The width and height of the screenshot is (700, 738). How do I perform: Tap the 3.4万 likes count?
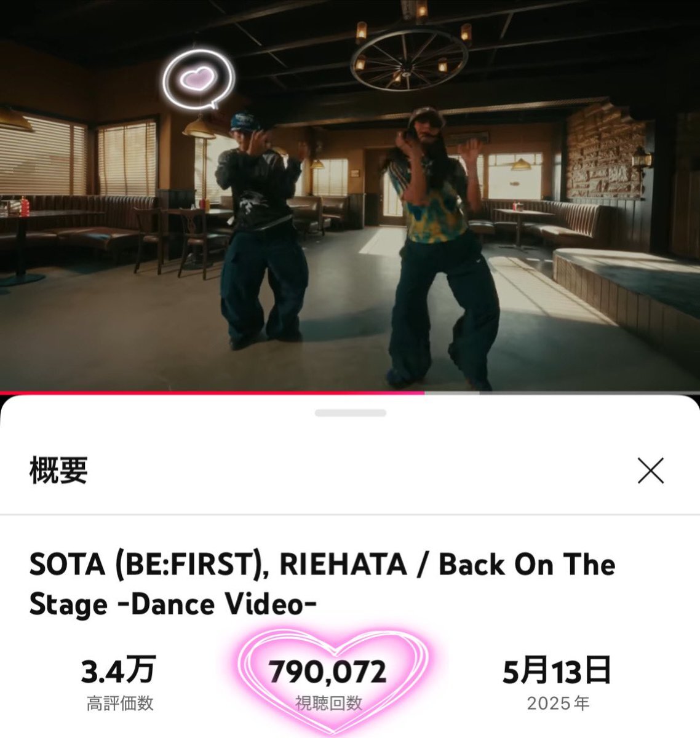click(x=119, y=671)
